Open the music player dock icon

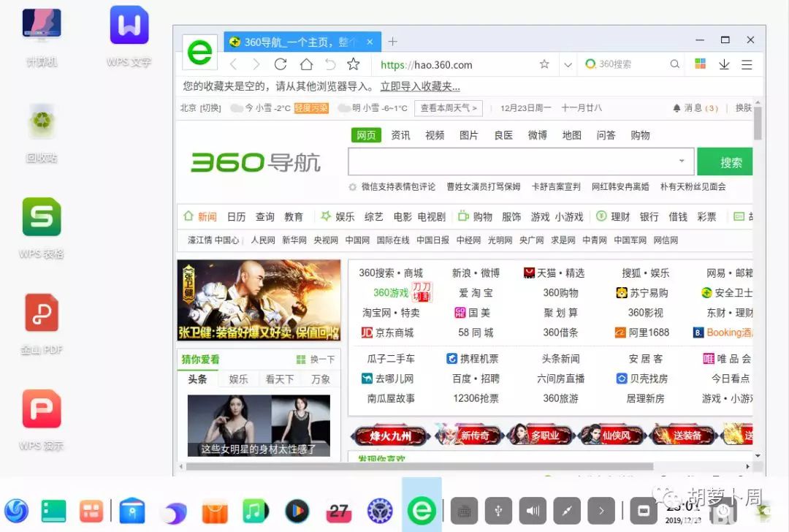click(255, 511)
